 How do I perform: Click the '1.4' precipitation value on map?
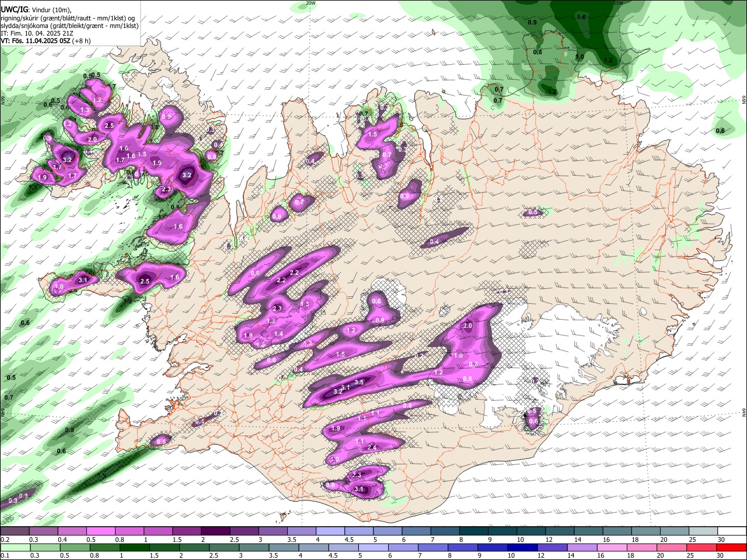(x=279, y=334)
